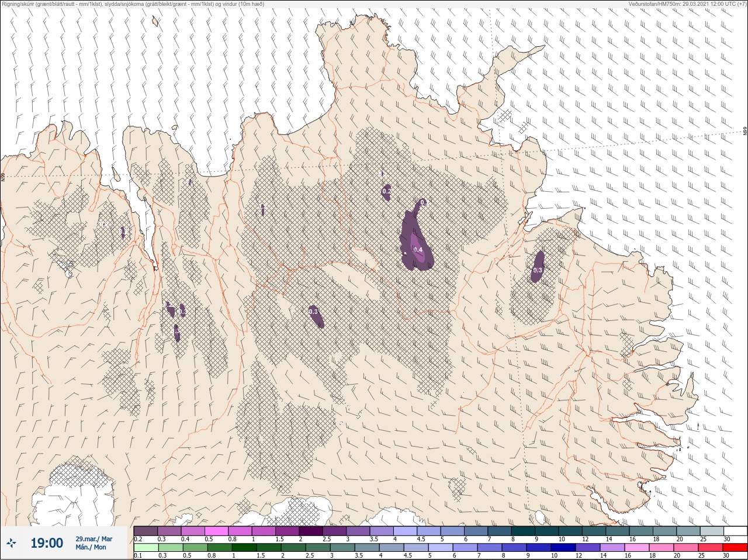
Task: Pick the light grey swatch at 25 in the top legend row
Action: click(x=712, y=531)
